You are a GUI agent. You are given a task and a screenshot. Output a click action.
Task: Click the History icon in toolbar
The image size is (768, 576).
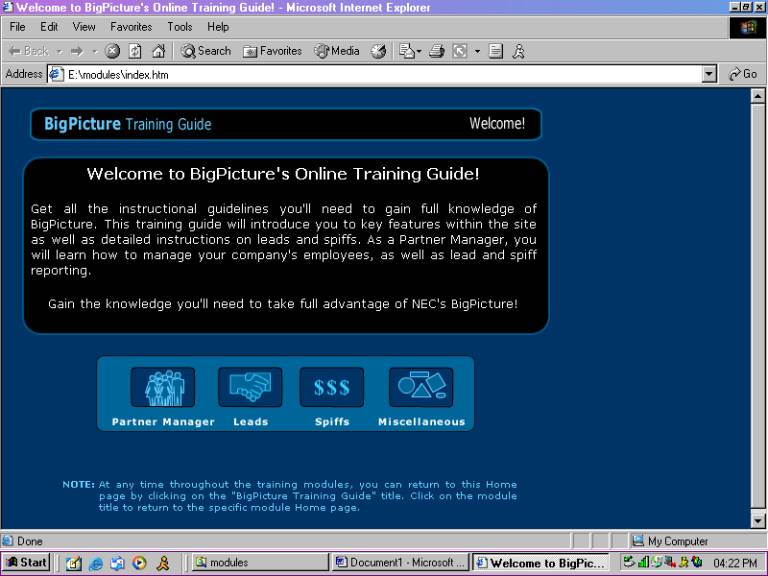378,51
